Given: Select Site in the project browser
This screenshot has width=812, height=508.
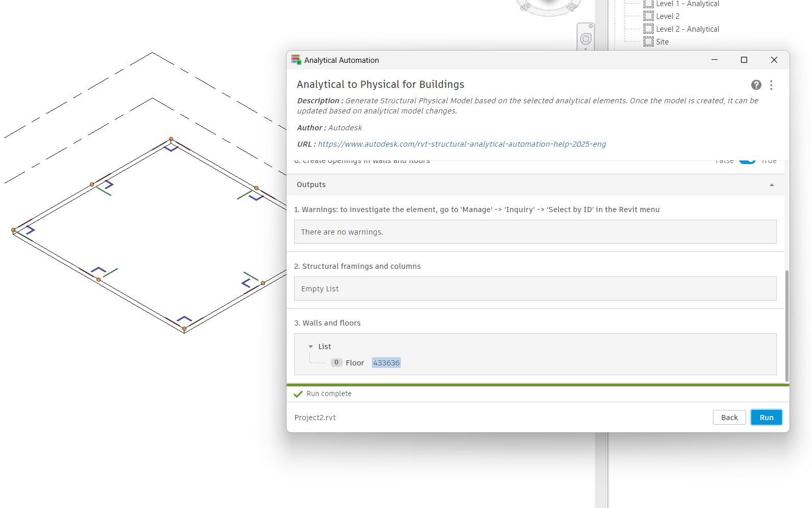Looking at the screenshot, I should [662, 42].
